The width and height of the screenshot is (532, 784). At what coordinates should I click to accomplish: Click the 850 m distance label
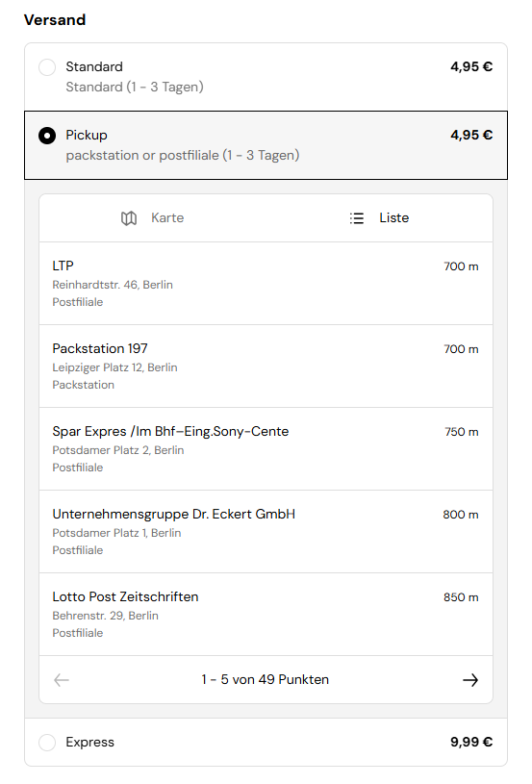pos(461,597)
